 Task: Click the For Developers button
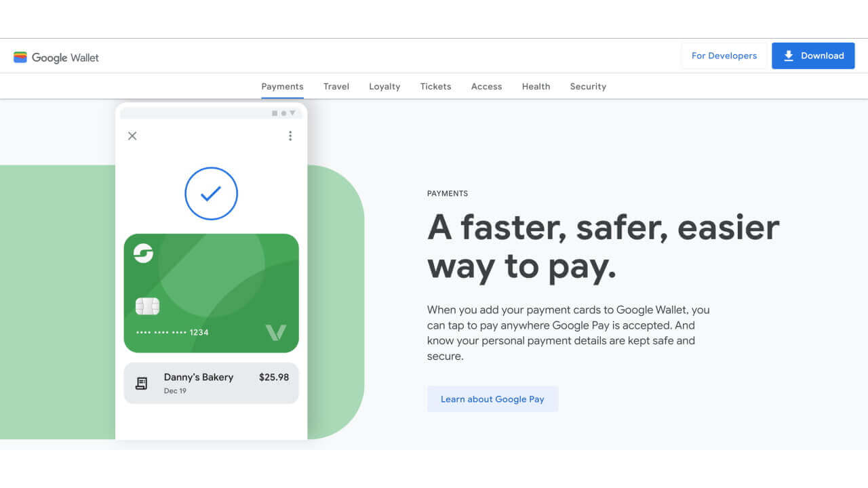coord(724,56)
